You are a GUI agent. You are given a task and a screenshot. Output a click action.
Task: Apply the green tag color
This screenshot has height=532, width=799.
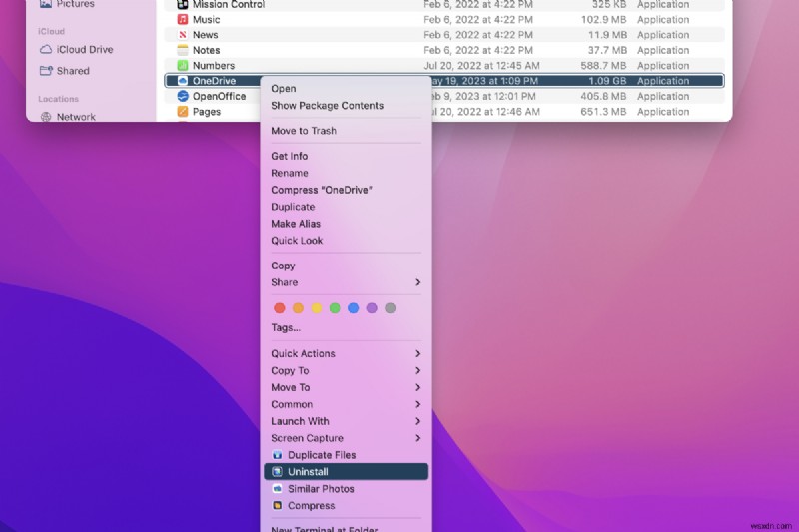[335, 308]
